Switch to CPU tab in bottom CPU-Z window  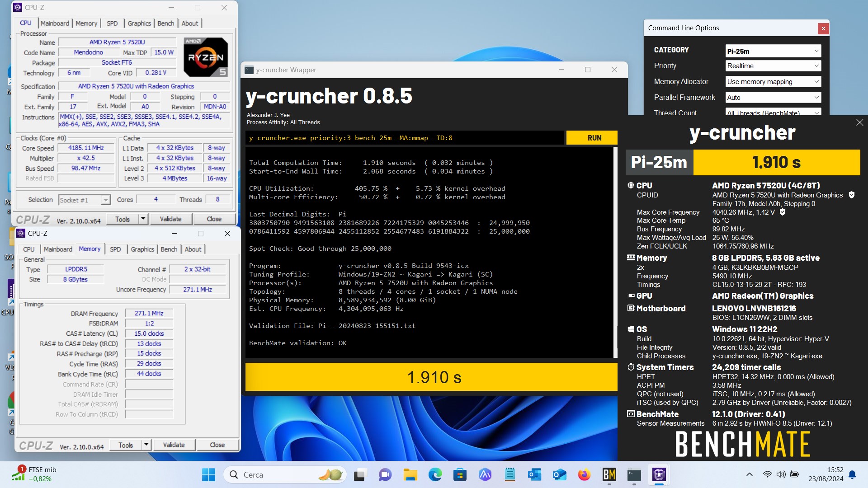[x=29, y=249]
